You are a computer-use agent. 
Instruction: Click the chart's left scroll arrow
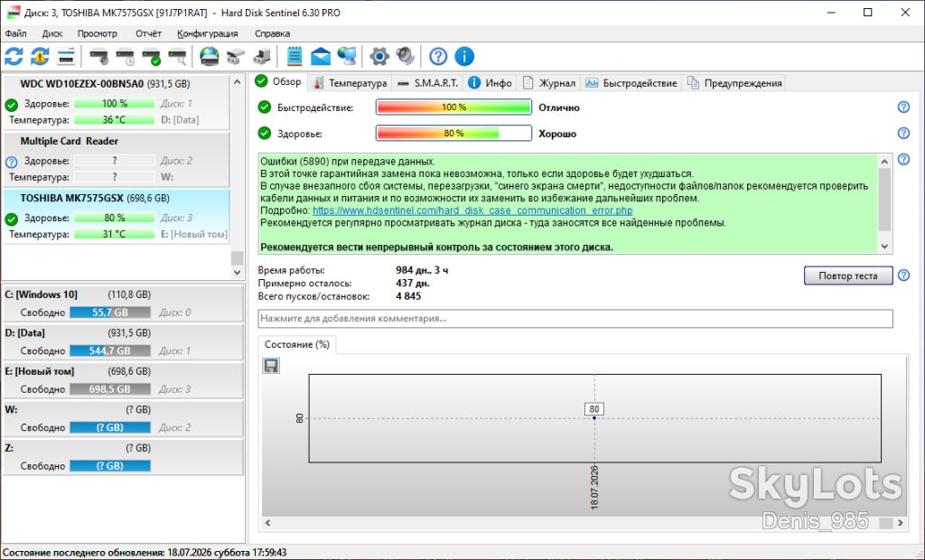pyautogui.click(x=267, y=523)
